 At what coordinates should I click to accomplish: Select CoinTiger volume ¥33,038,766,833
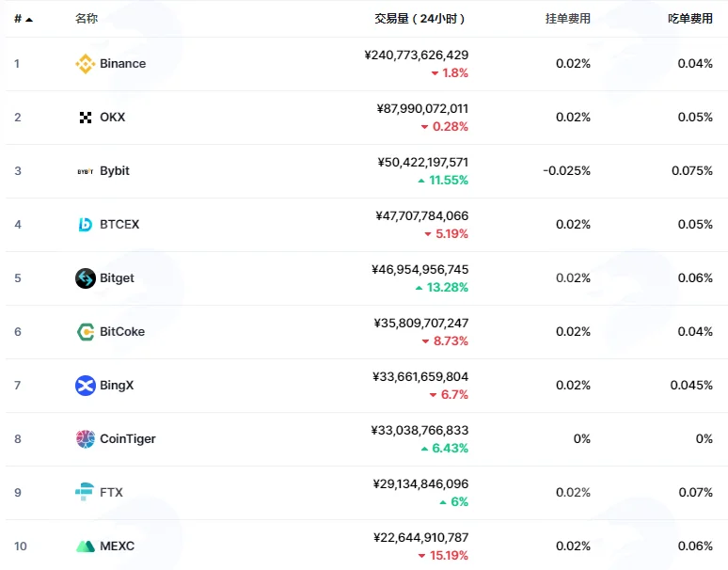(419, 430)
